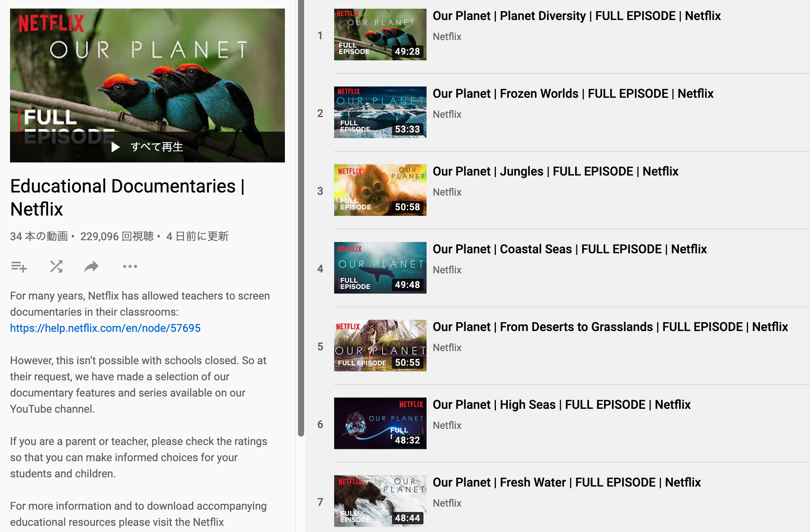
Task: Open Netflix channel under Jungles
Action: [447, 192]
